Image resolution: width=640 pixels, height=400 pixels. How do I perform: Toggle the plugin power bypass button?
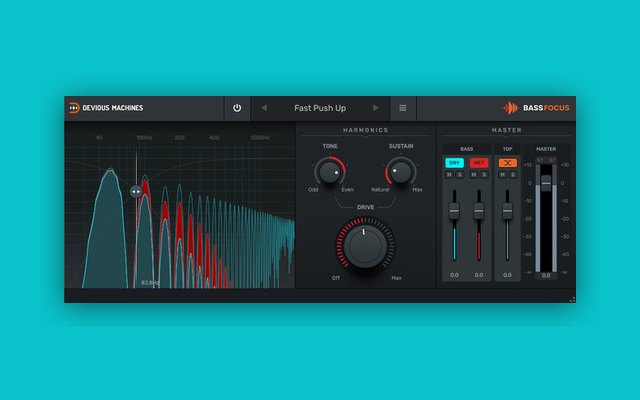click(x=237, y=108)
